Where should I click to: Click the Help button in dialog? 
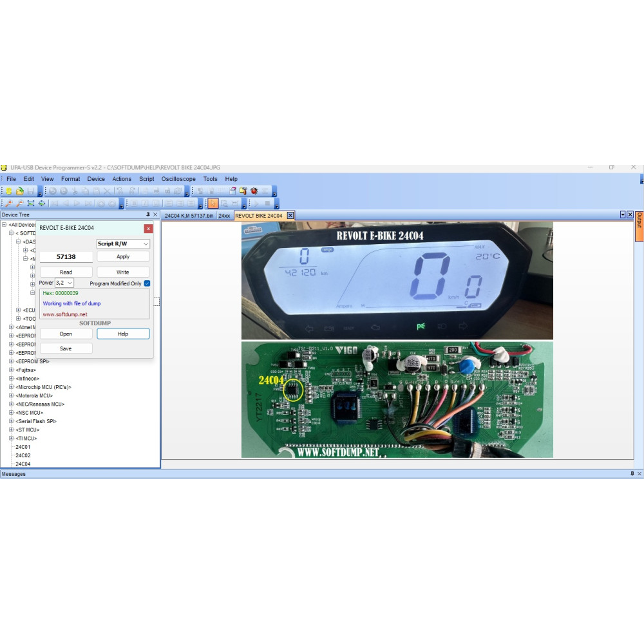pos(123,334)
